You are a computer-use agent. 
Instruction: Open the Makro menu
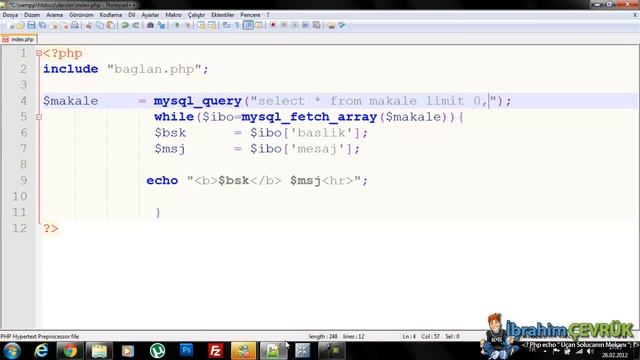173,15
